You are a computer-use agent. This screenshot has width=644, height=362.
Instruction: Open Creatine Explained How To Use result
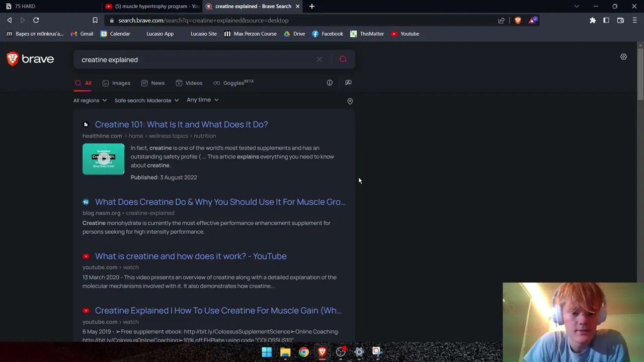(218, 310)
